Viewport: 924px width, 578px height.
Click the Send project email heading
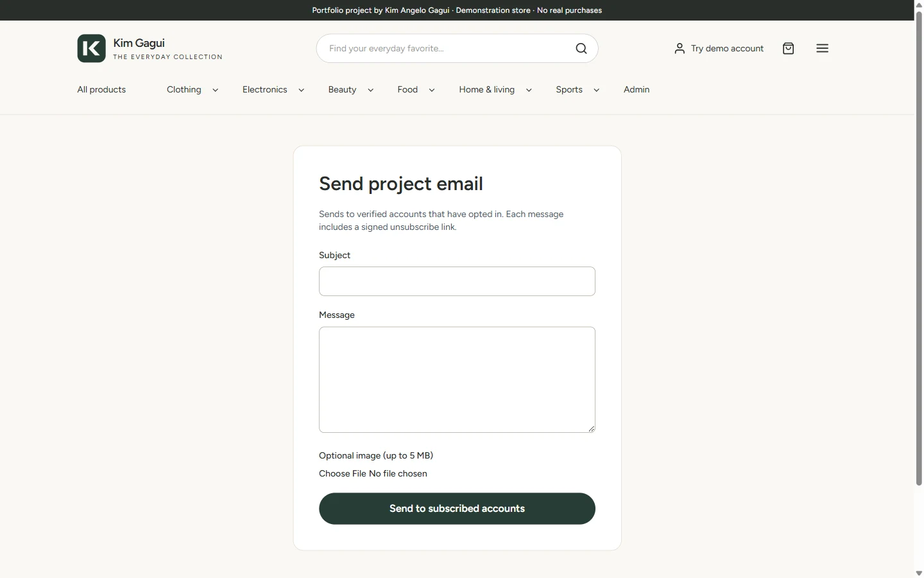(400, 184)
